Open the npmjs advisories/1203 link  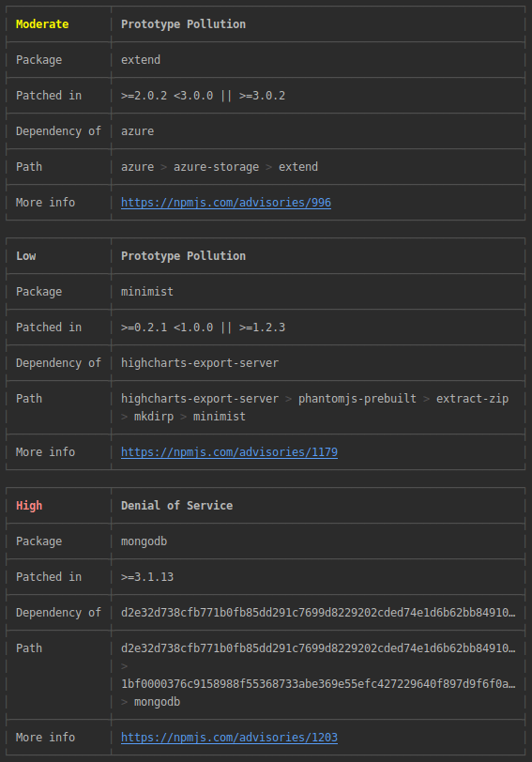[x=229, y=738]
